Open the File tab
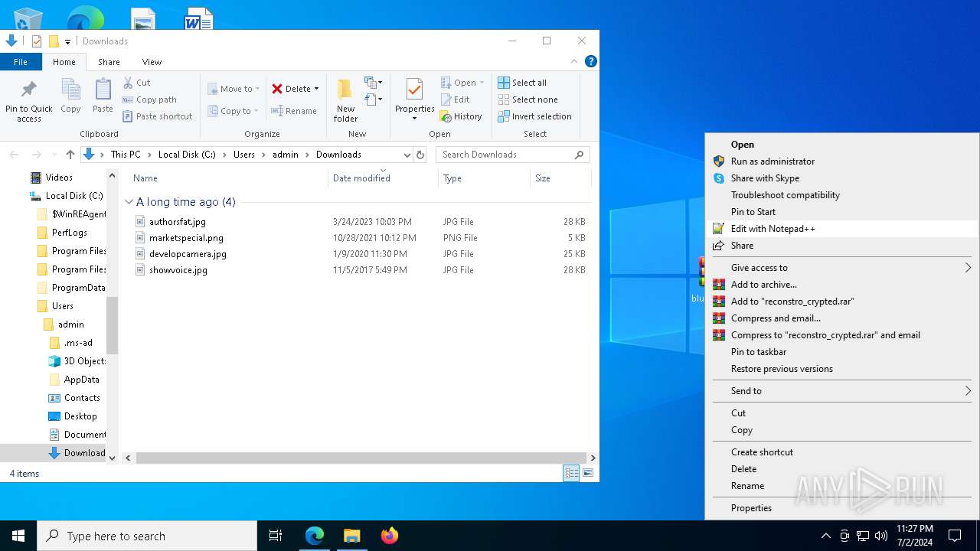The width and height of the screenshot is (980, 551). [21, 62]
